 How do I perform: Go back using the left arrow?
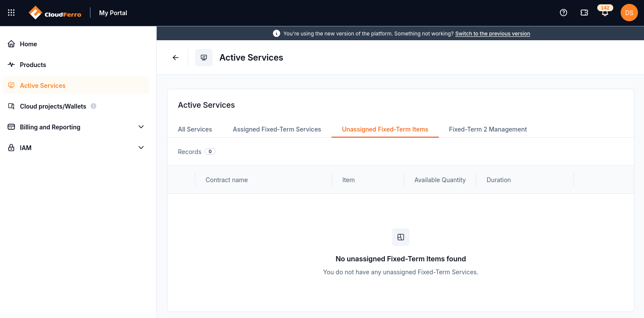(175, 58)
